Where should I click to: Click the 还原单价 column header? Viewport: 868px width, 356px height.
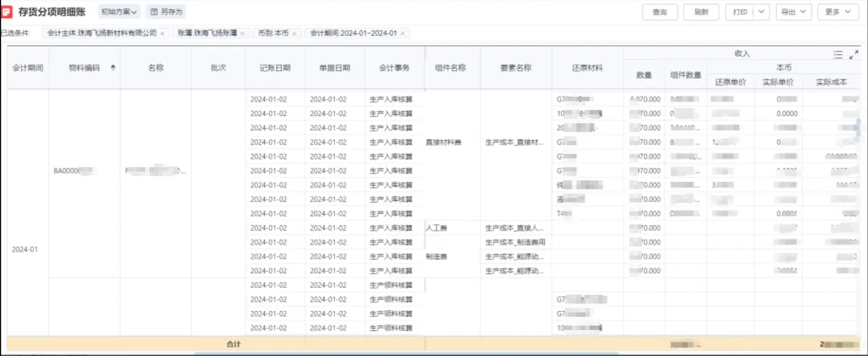[730, 82]
